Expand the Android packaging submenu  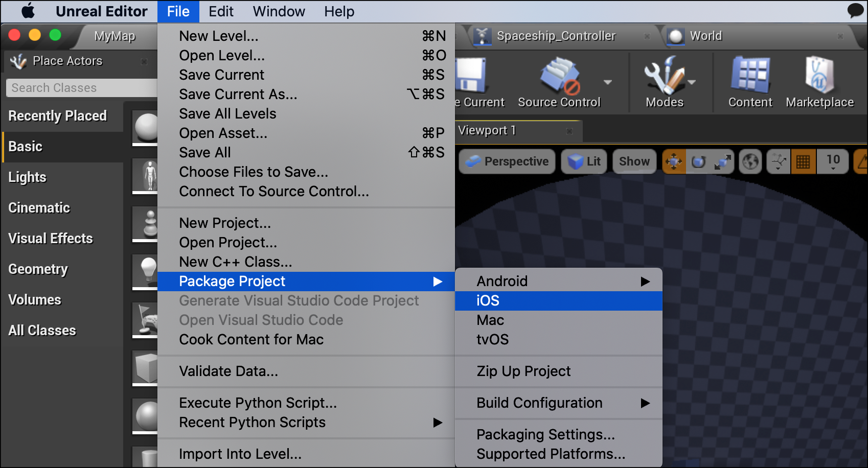click(559, 281)
